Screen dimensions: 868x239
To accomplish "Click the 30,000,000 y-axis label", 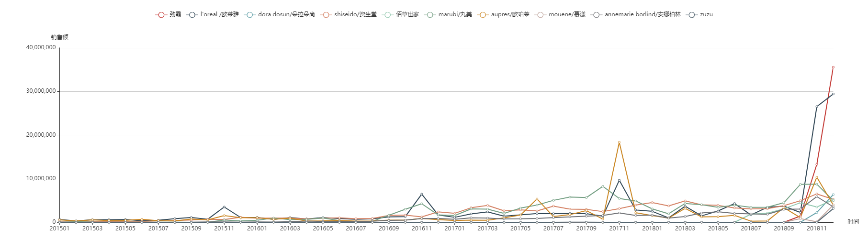I will [x=41, y=91].
